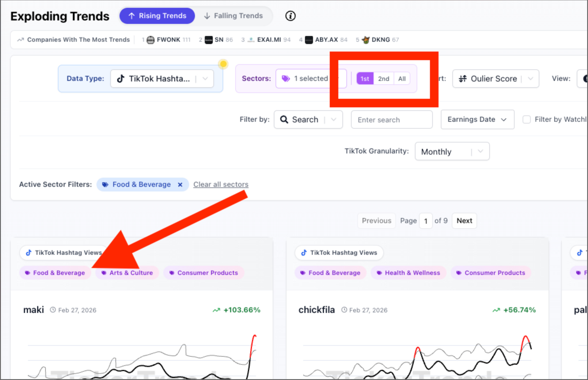The width and height of the screenshot is (588, 380).
Task: Click the FWONK company logo icon
Action: point(150,40)
